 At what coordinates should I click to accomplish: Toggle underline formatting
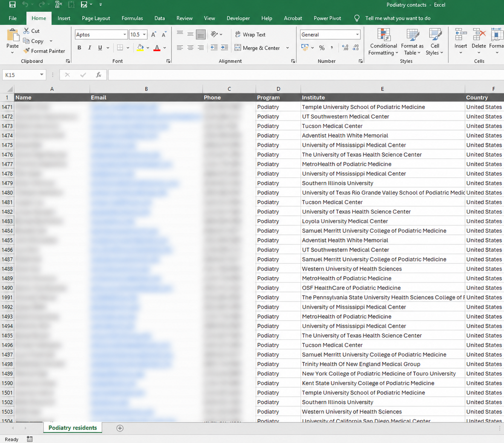click(100, 47)
